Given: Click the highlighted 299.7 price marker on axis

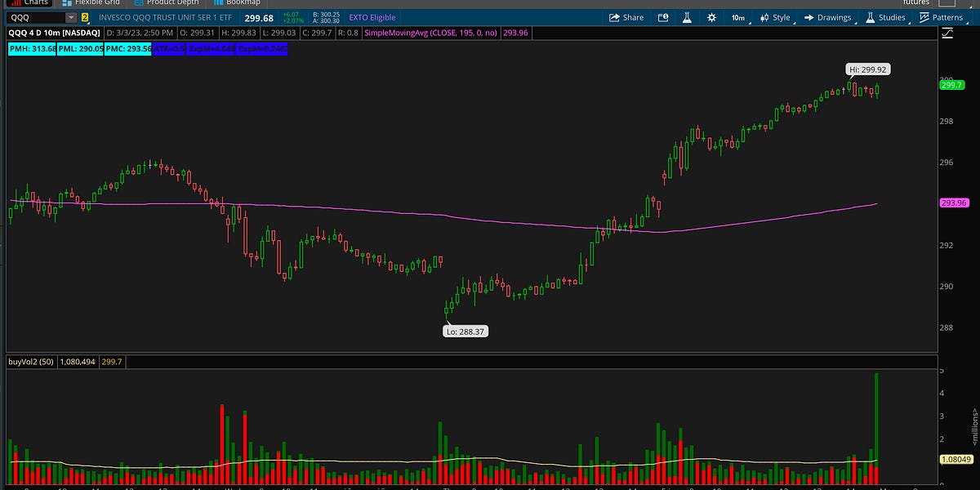Looking at the screenshot, I should pyautogui.click(x=952, y=84).
